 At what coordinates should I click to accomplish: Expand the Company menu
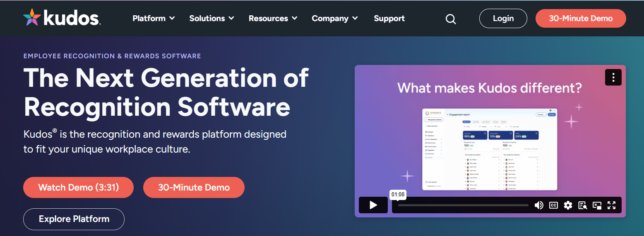pyautogui.click(x=335, y=18)
